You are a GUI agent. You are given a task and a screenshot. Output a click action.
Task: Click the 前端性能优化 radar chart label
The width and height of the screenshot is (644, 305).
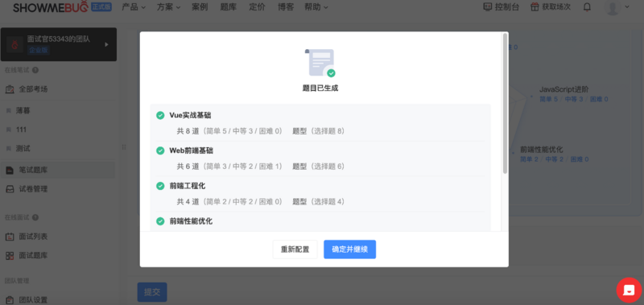[541, 150]
